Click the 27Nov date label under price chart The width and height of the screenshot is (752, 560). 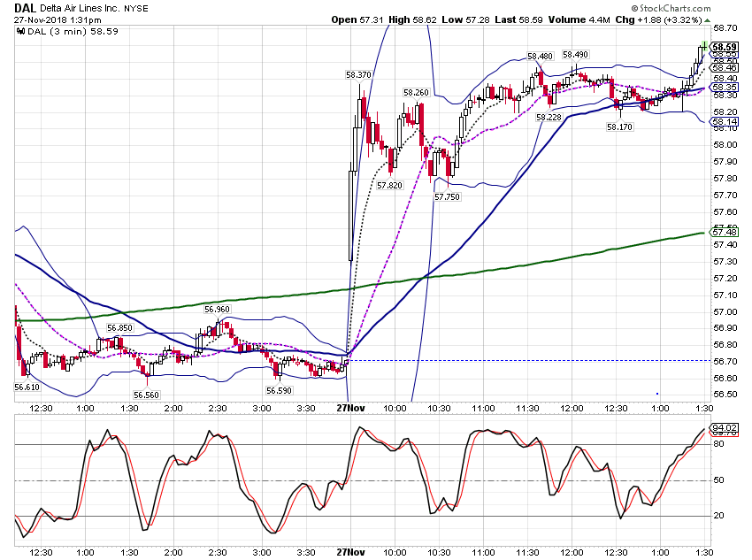tap(350, 408)
